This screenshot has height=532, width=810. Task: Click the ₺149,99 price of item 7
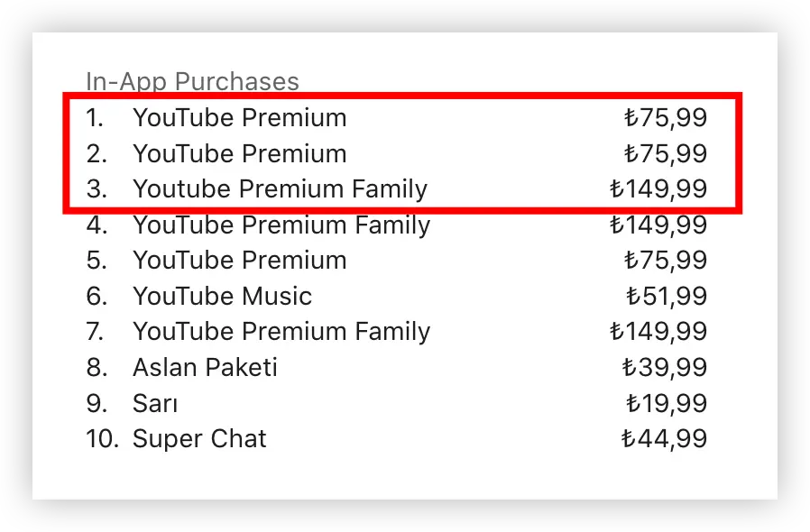point(658,332)
